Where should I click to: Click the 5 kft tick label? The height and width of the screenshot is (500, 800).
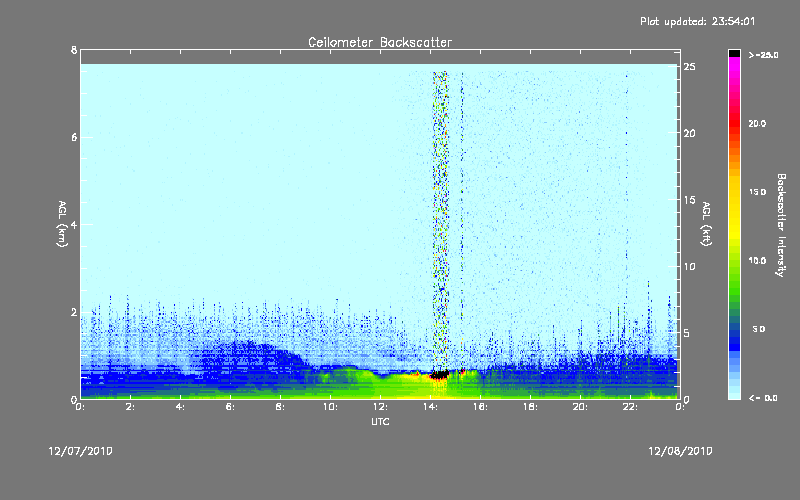coord(687,333)
